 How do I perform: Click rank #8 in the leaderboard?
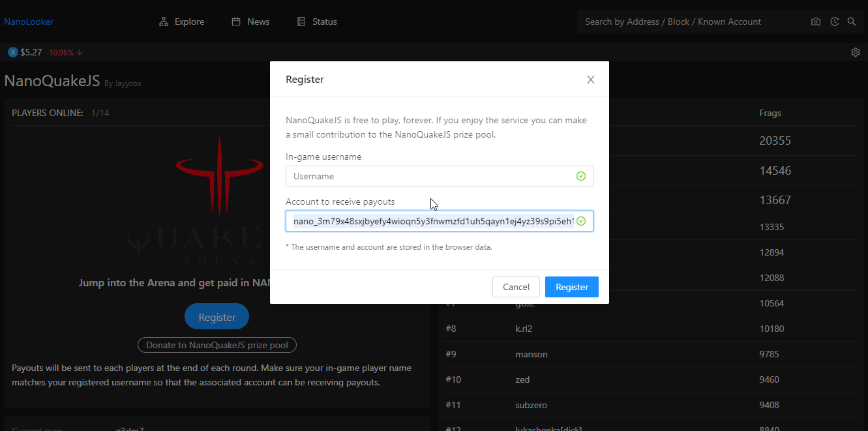point(451,329)
